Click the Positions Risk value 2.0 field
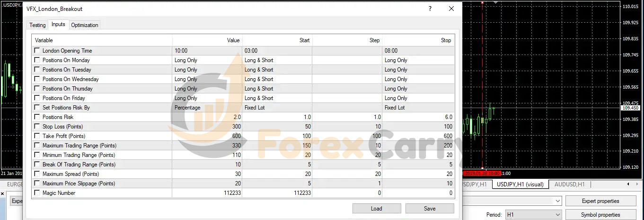 [x=207, y=117]
